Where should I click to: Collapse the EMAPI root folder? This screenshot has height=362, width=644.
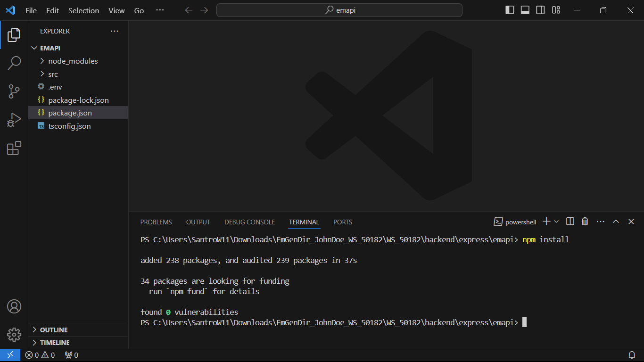[78, 48]
